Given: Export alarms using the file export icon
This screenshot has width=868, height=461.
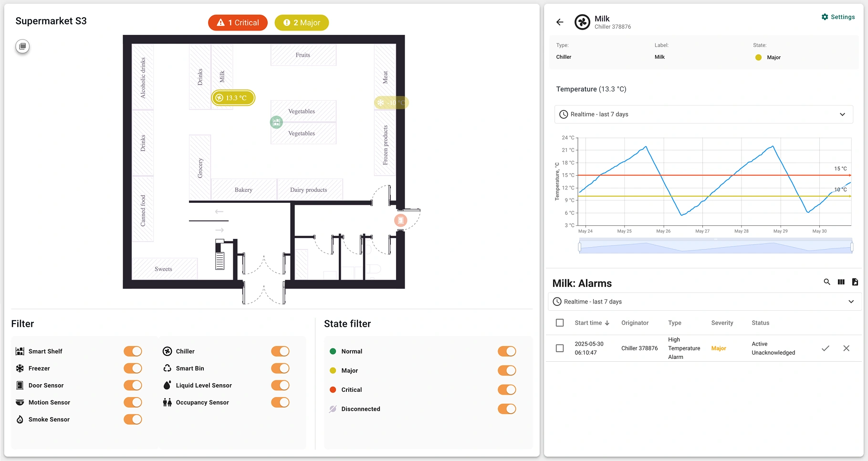Looking at the screenshot, I should point(855,282).
